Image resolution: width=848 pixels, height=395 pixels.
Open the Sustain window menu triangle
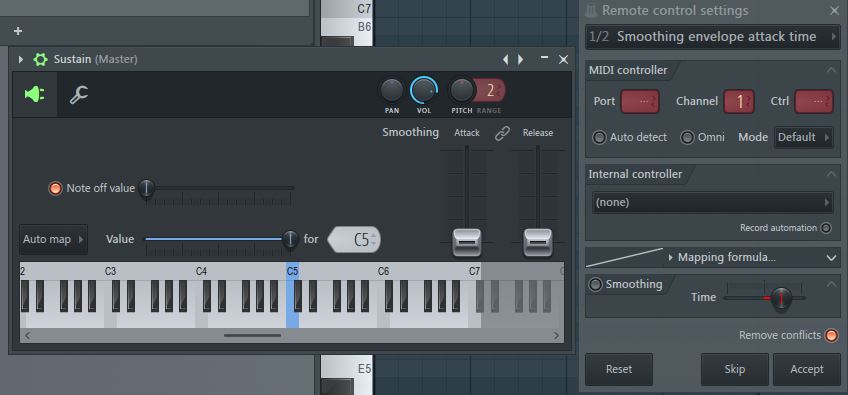click(21, 60)
